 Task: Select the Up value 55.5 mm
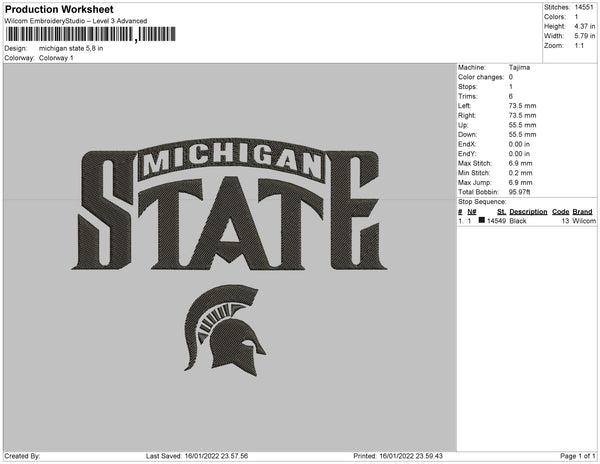pos(522,125)
